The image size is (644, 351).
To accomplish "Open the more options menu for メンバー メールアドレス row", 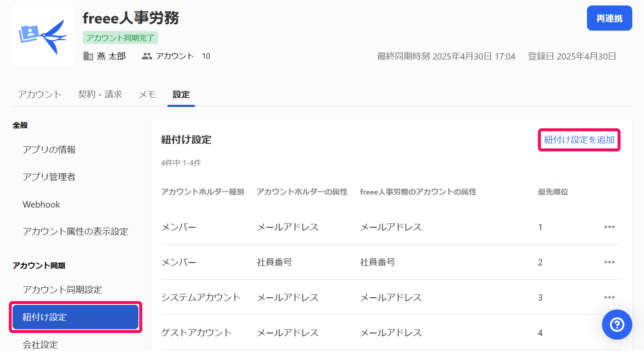I will [609, 227].
